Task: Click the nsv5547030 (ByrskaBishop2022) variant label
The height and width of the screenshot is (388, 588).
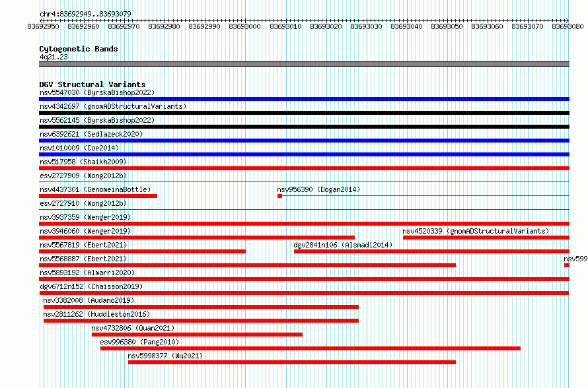Action: [97, 92]
